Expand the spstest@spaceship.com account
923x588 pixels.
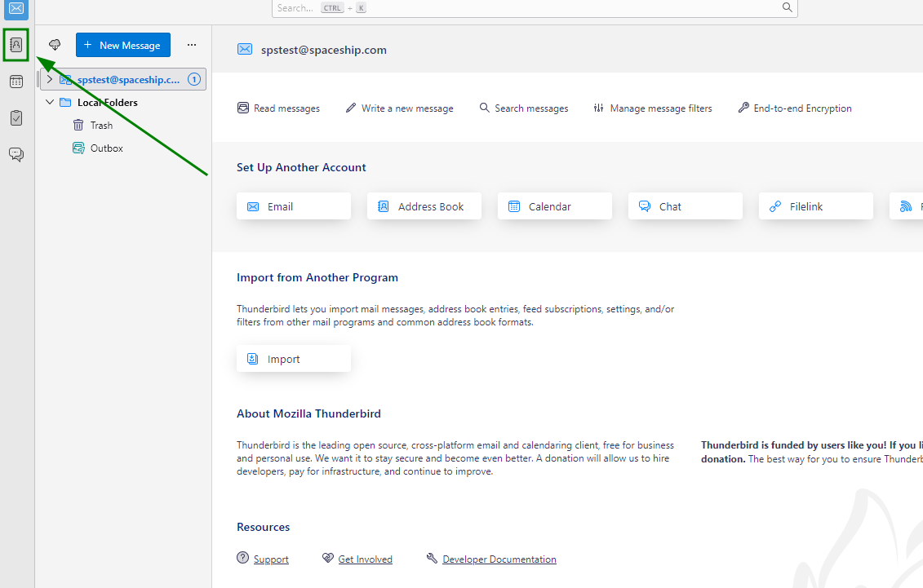coord(50,79)
